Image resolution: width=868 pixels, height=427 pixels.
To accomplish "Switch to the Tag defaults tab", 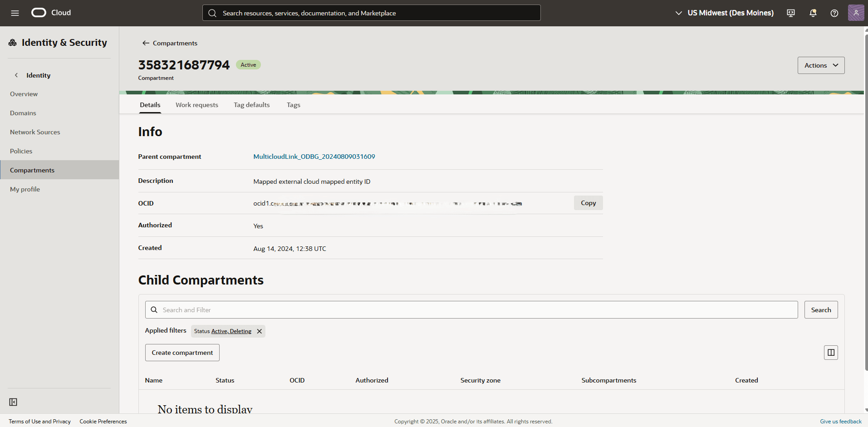I will 251,105.
